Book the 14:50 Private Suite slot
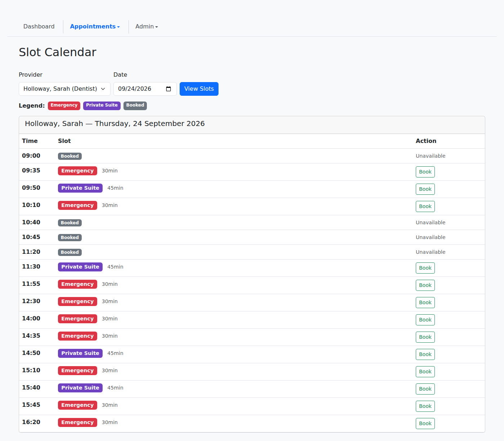Viewport: 504px width, 441px height. pyautogui.click(x=425, y=355)
